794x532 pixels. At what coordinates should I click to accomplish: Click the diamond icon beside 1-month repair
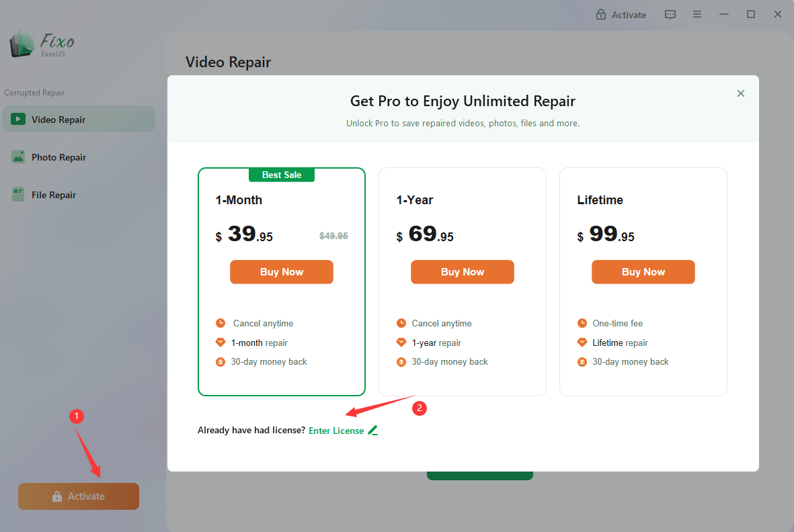click(221, 343)
